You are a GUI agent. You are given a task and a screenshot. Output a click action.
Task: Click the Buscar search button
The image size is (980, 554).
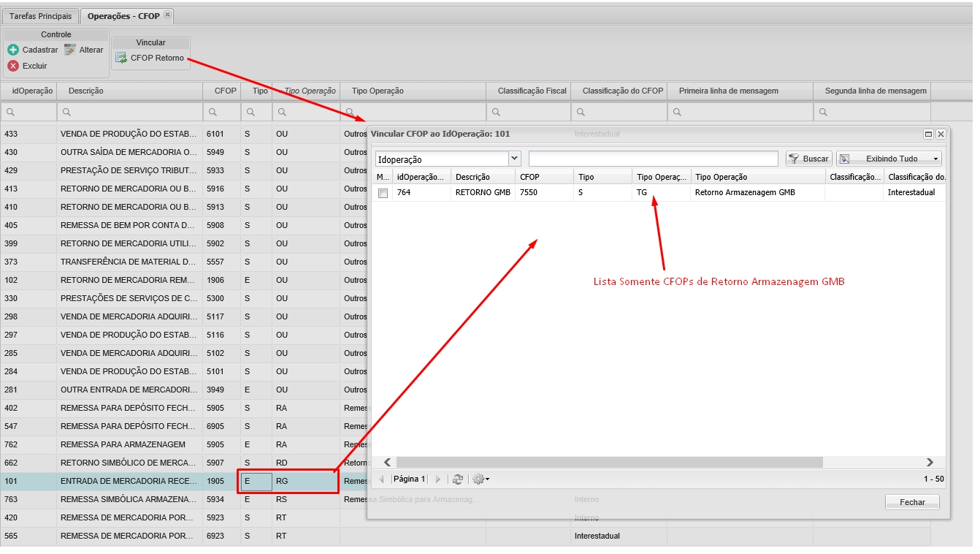pos(808,159)
